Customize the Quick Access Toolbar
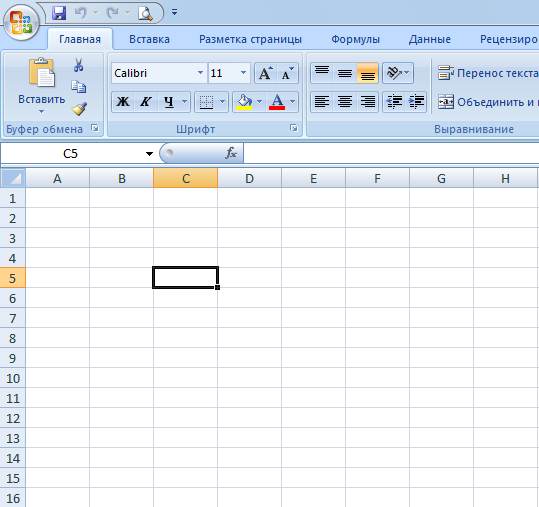 175,13
